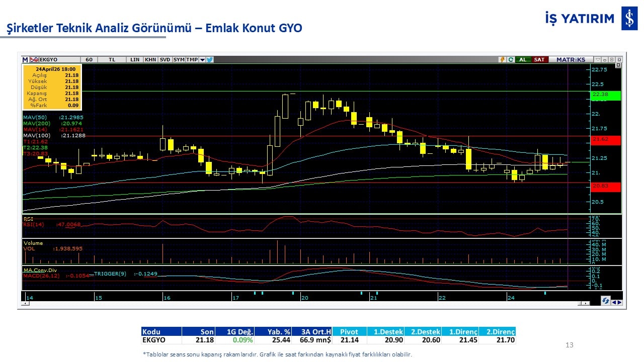The height and width of the screenshot is (362, 644).
Task: Click the Matriks M logo icon
Action: (x=25, y=59)
